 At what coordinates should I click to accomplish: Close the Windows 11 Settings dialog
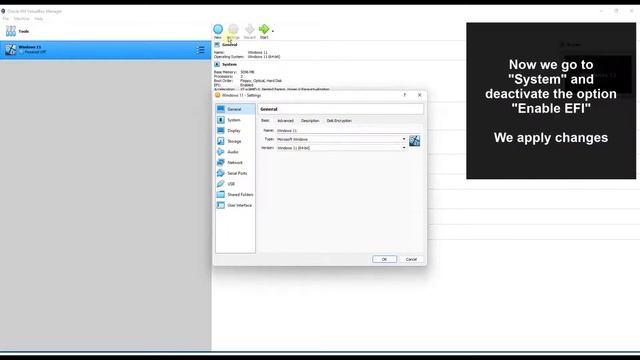(x=420, y=95)
